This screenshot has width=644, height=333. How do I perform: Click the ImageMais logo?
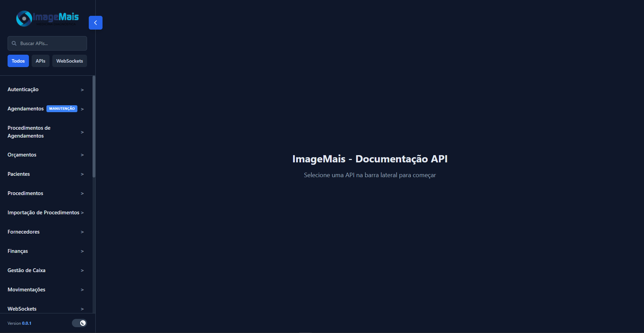[x=47, y=18]
